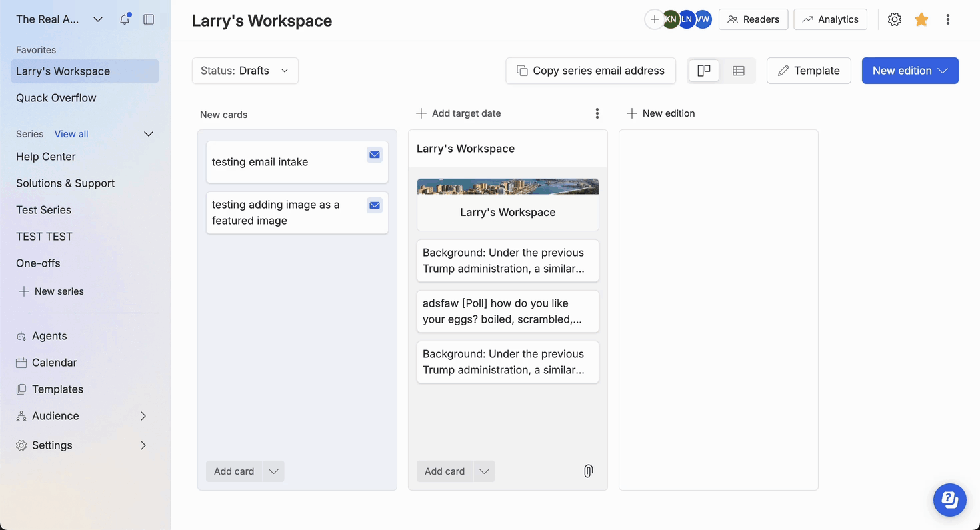980x530 pixels.
Task: Go to Calendar in the sidebar
Action: 54,363
